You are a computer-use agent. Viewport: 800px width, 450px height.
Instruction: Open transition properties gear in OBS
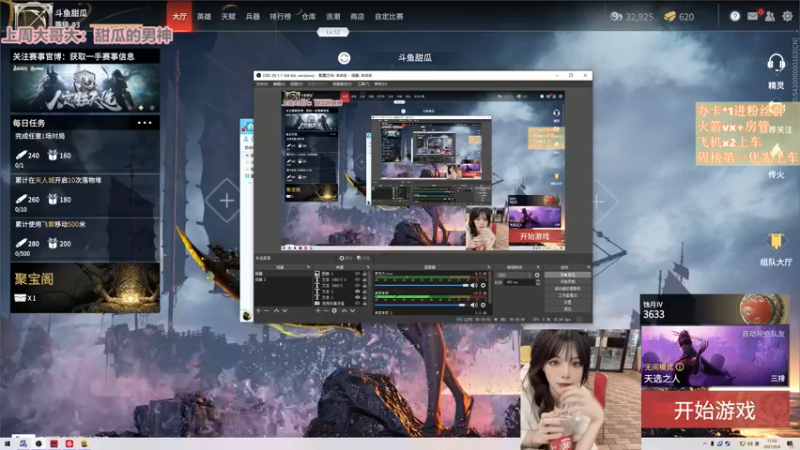[x=537, y=275]
